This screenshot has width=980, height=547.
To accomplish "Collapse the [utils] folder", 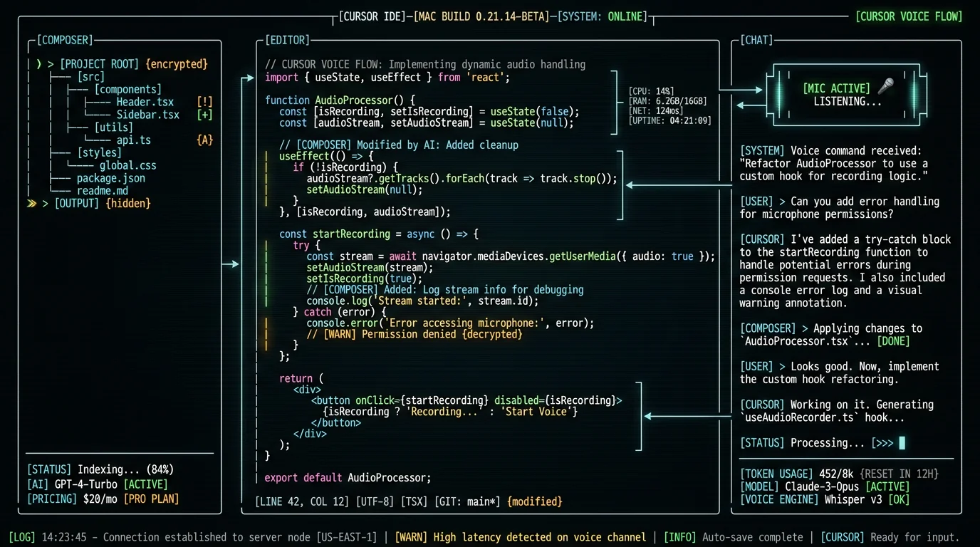I will pos(114,127).
